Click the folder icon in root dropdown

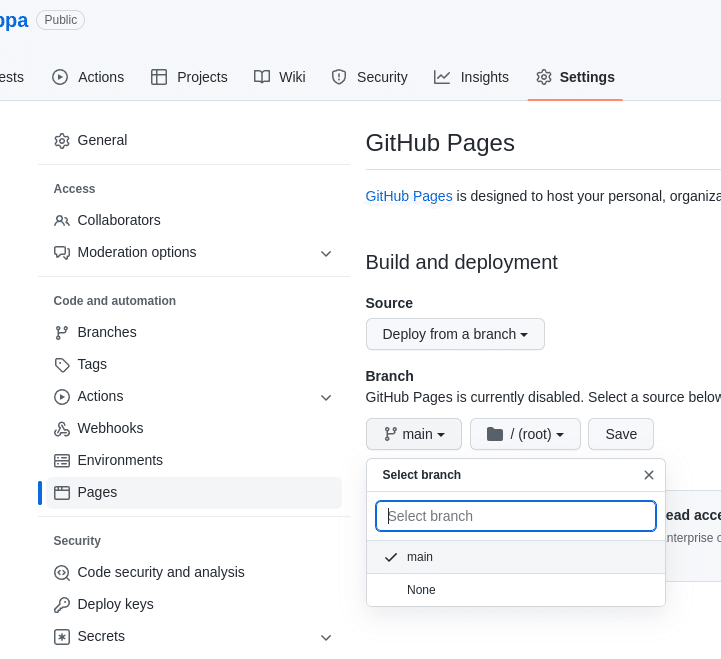[x=495, y=434]
